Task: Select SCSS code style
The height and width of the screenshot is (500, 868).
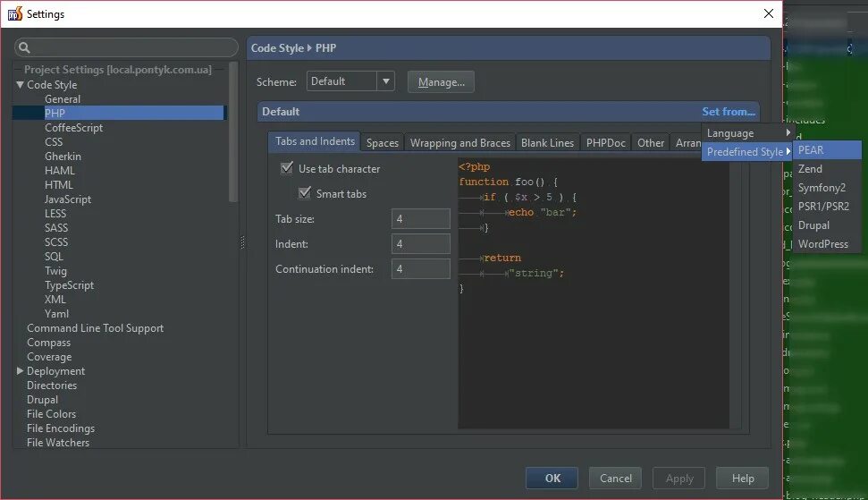Action: tap(56, 242)
